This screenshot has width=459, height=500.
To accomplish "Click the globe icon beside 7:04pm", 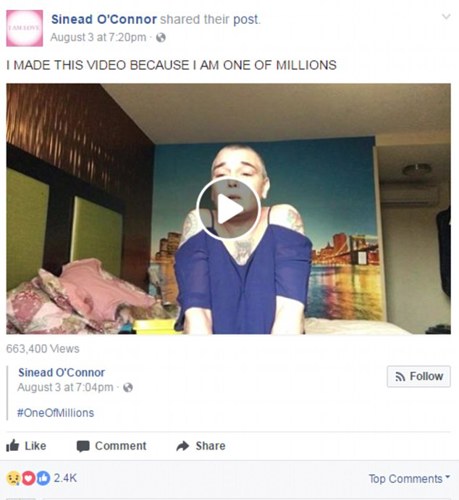I will pos(128,387).
